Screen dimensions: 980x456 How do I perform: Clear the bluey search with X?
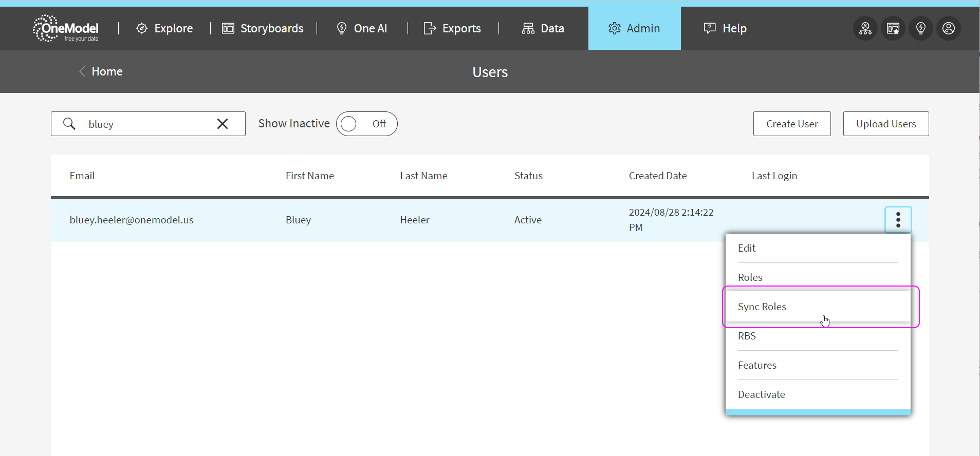[223, 124]
